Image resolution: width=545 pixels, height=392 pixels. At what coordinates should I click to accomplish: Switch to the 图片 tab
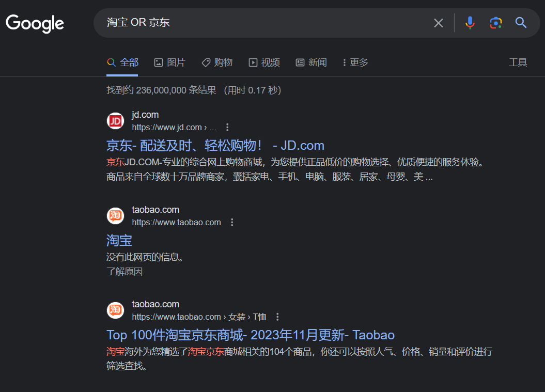coord(169,62)
